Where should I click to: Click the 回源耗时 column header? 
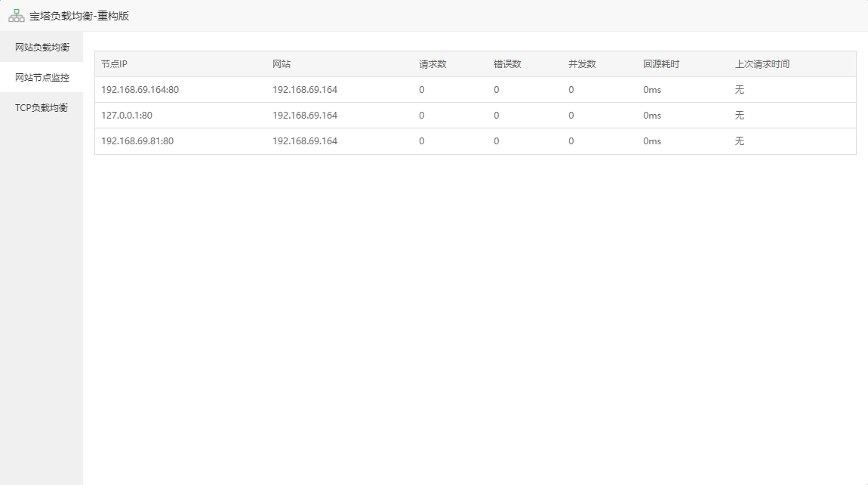coord(661,63)
